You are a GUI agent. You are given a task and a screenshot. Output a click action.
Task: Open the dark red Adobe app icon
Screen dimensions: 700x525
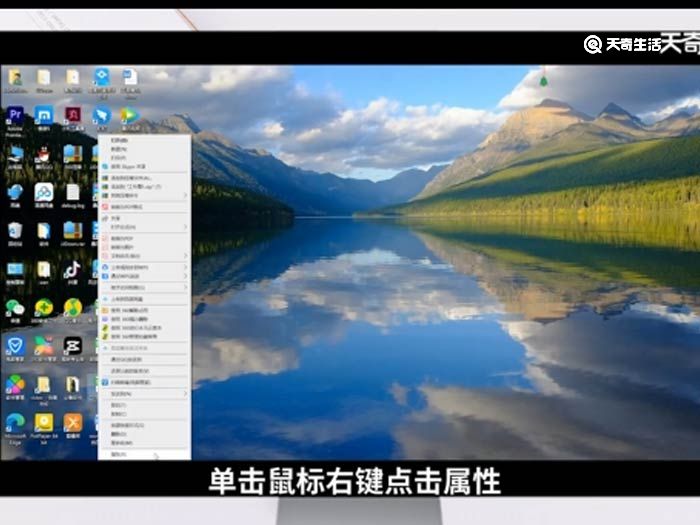coord(73,116)
